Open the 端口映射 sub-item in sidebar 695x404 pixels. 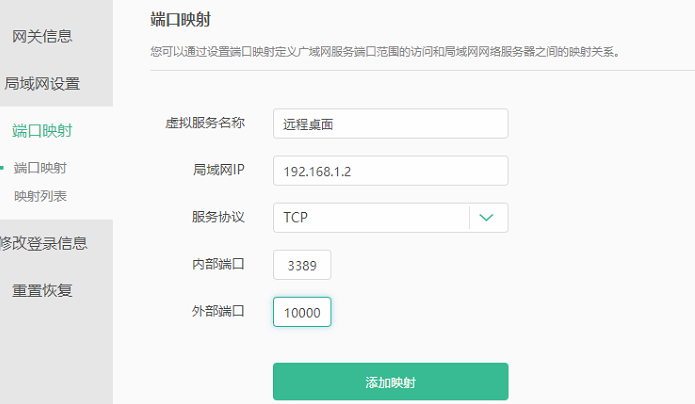tap(40, 168)
